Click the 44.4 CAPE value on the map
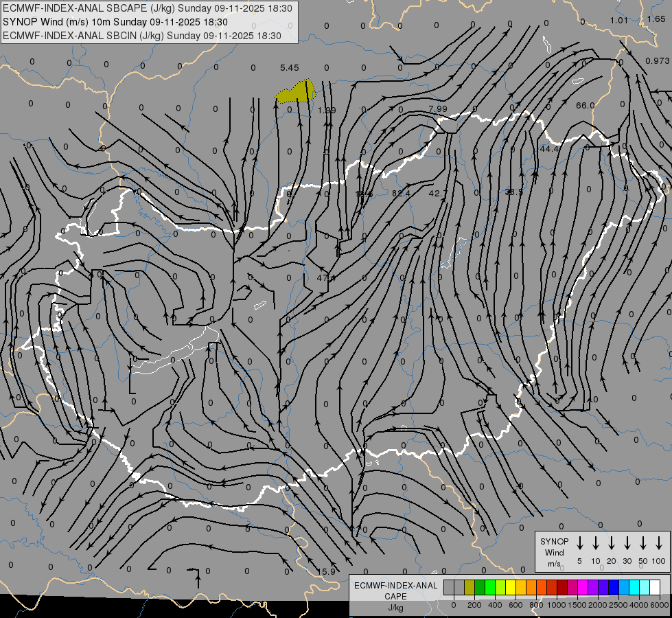Viewport: 672px width, 618px height. click(549, 148)
